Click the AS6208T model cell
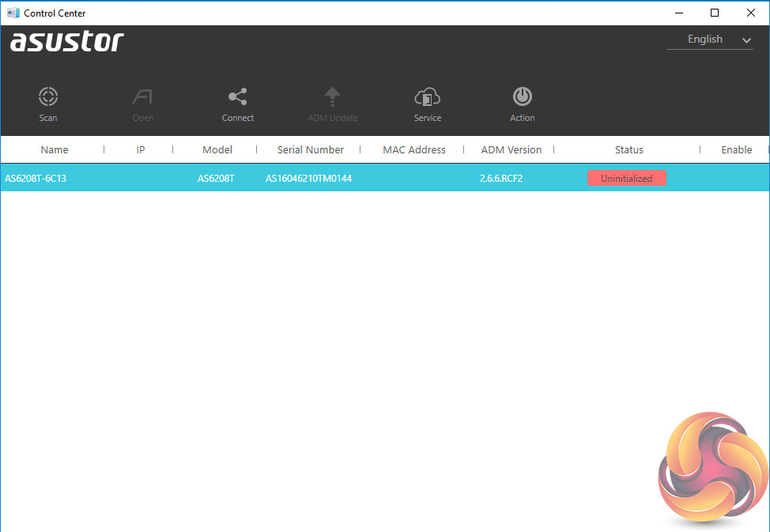 coord(216,179)
